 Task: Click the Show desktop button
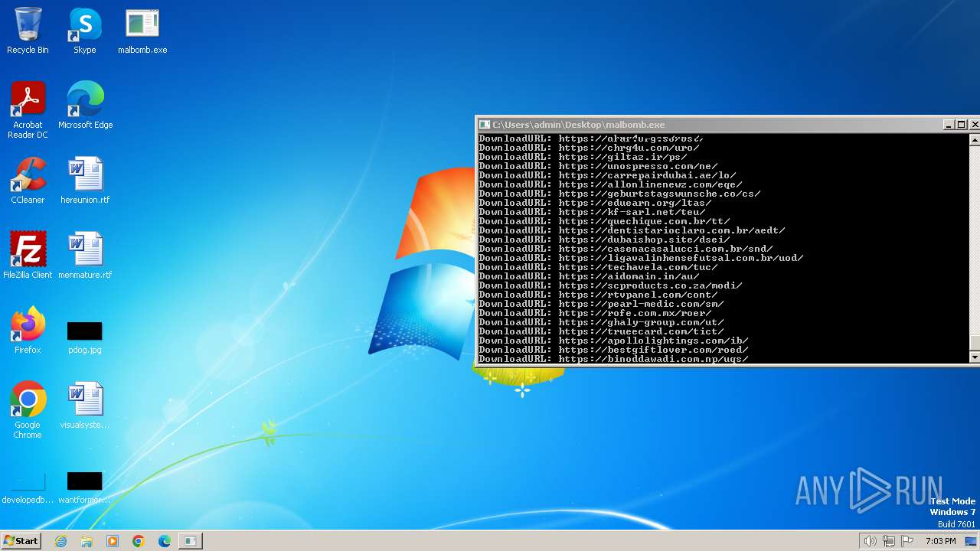[x=972, y=541]
